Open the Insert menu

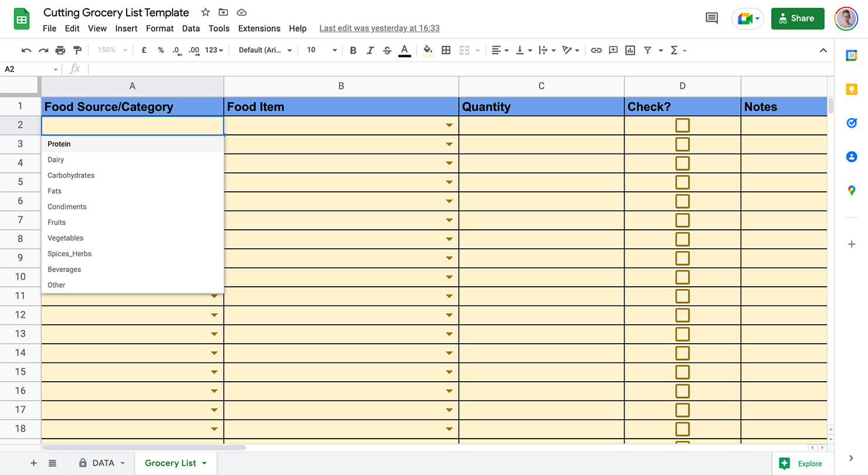(126, 28)
